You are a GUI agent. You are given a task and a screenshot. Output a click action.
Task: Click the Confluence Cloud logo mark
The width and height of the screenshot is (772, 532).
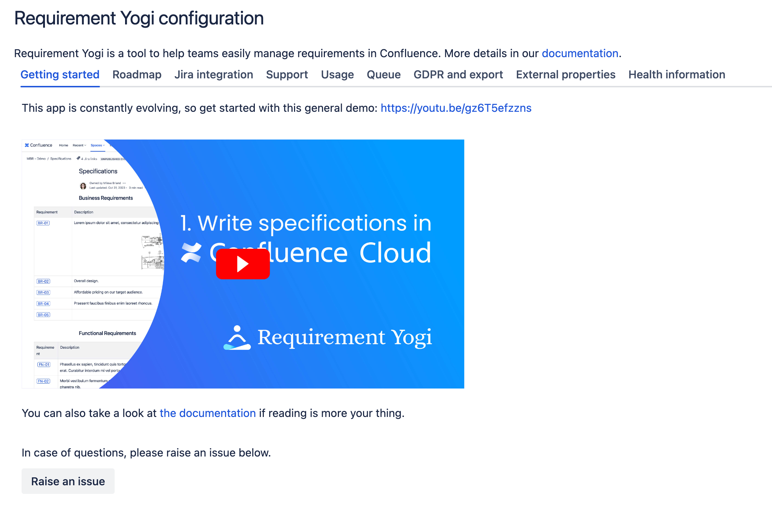pos(191,253)
